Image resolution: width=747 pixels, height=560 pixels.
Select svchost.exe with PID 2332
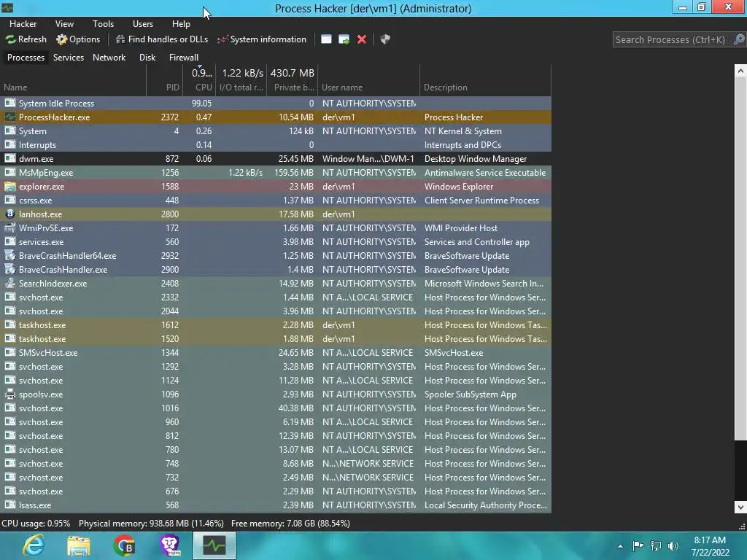point(275,297)
